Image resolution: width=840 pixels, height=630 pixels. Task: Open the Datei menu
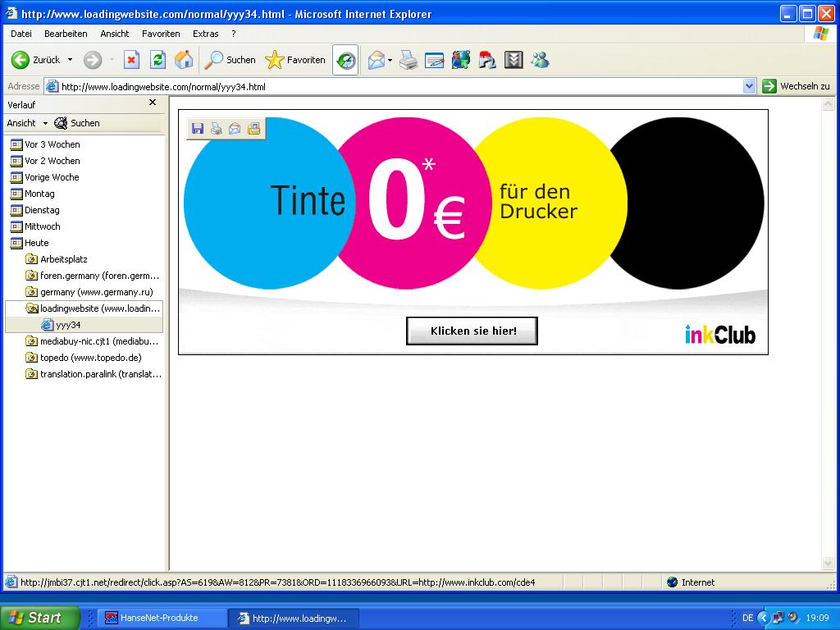21,33
